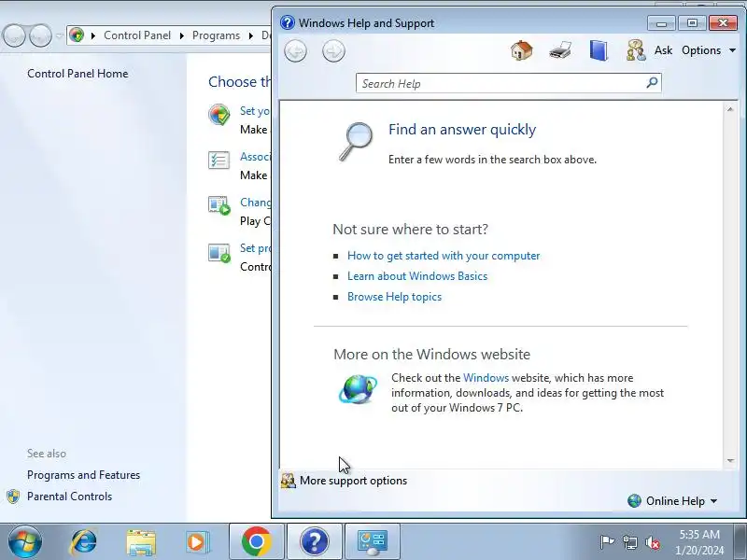Follow the Windows website link
747x560 pixels.
pos(486,378)
